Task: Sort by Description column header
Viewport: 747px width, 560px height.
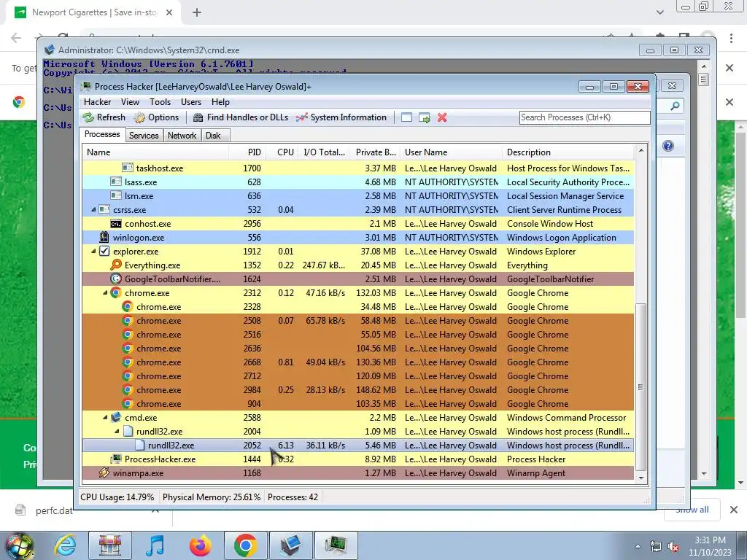Action: 568,152
